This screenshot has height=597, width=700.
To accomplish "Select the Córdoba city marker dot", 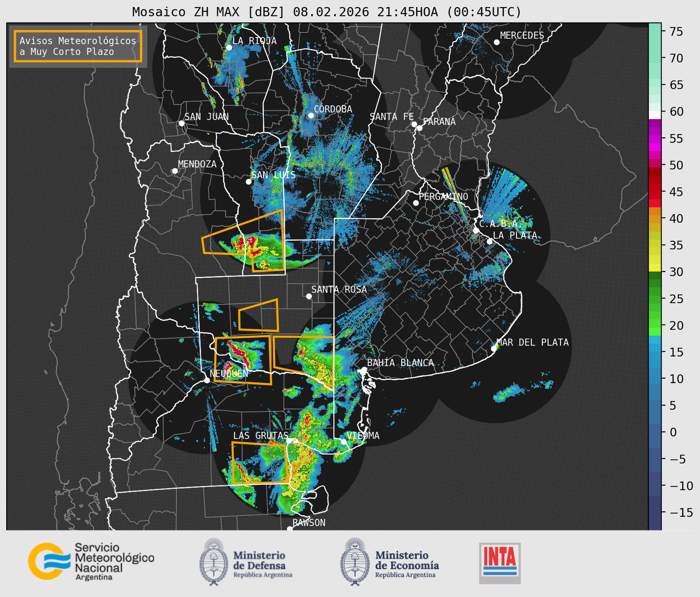I will click(311, 115).
